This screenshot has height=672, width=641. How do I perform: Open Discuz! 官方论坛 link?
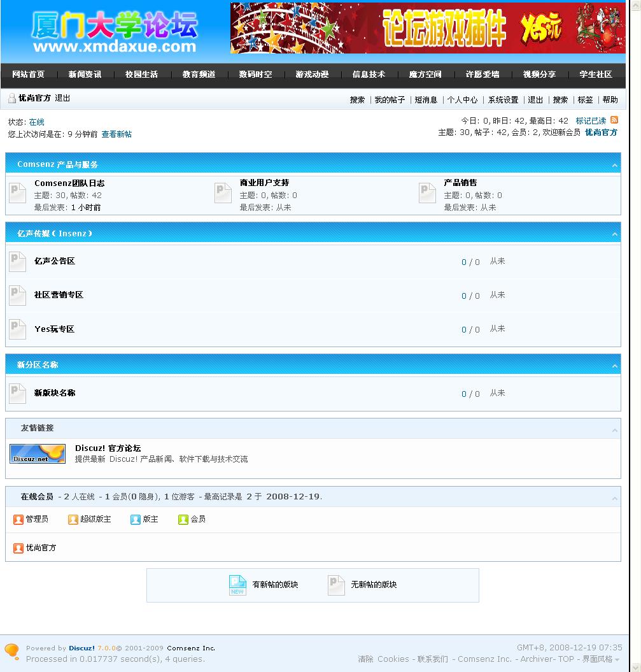(x=108, y=448)
